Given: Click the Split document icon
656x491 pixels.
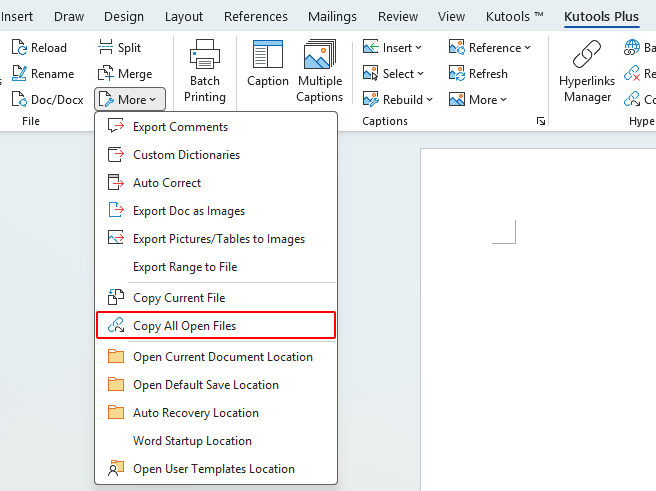Looking at the screenshot, I should (x=105, y=47).
